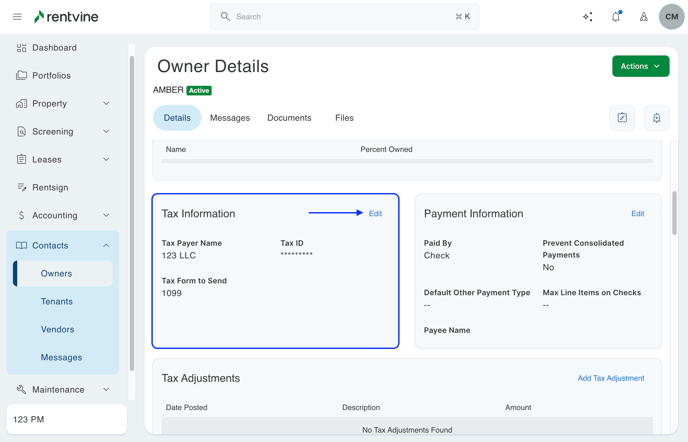
Task: Open the Actions dropdown button
Action: (x=640, y=66)
